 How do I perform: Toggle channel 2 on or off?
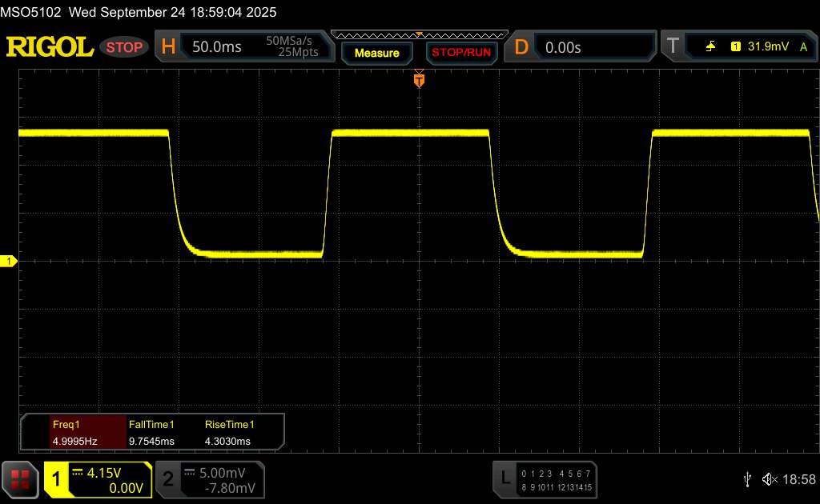(x=168, y=479)
